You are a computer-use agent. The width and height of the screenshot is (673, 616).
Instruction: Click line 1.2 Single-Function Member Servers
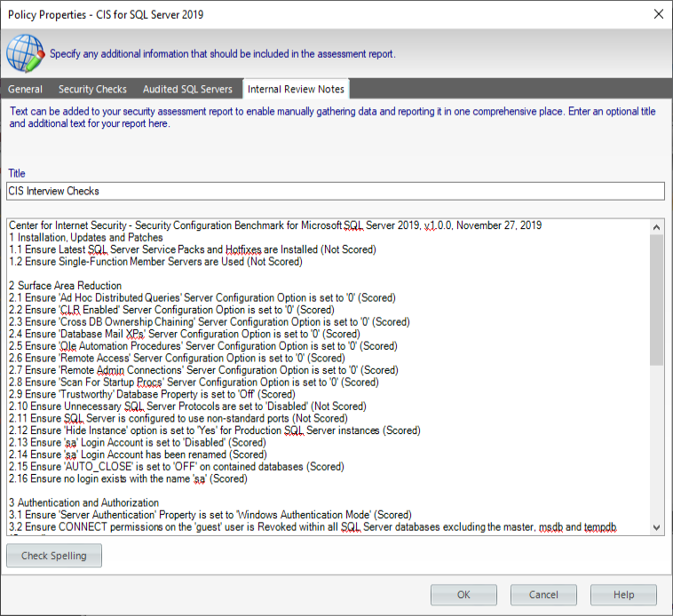(155, 261)
